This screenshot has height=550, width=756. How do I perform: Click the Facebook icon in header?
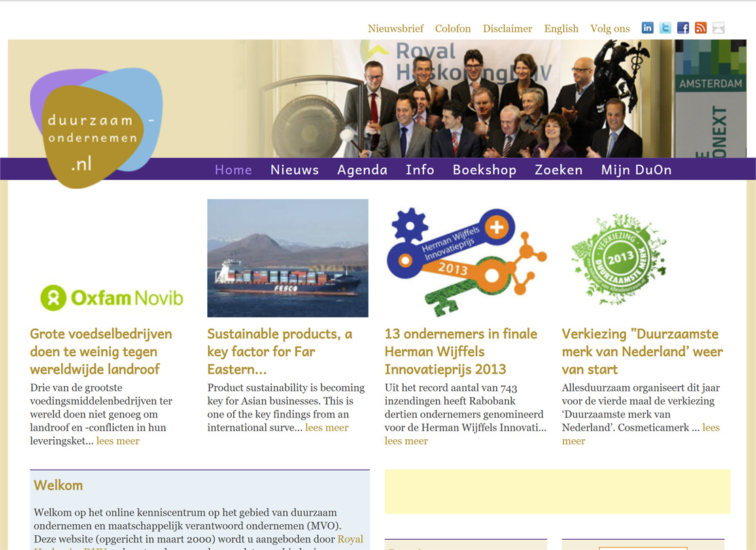683,28
